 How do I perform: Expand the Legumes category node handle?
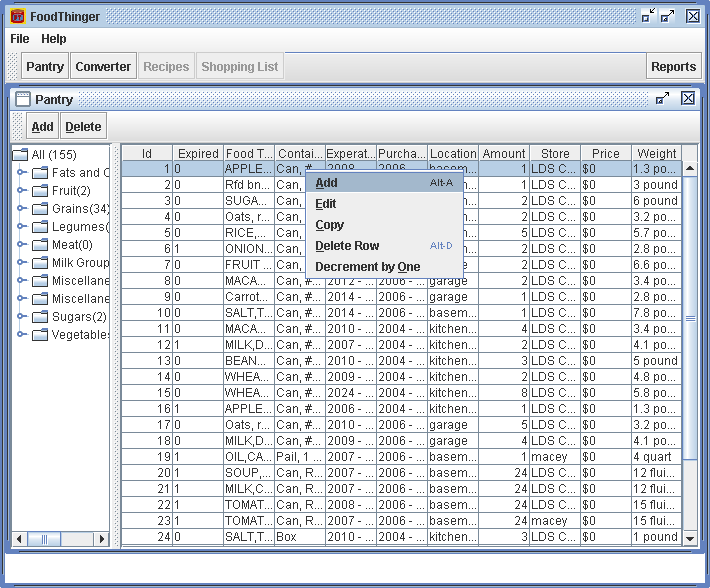click(21, 227)
